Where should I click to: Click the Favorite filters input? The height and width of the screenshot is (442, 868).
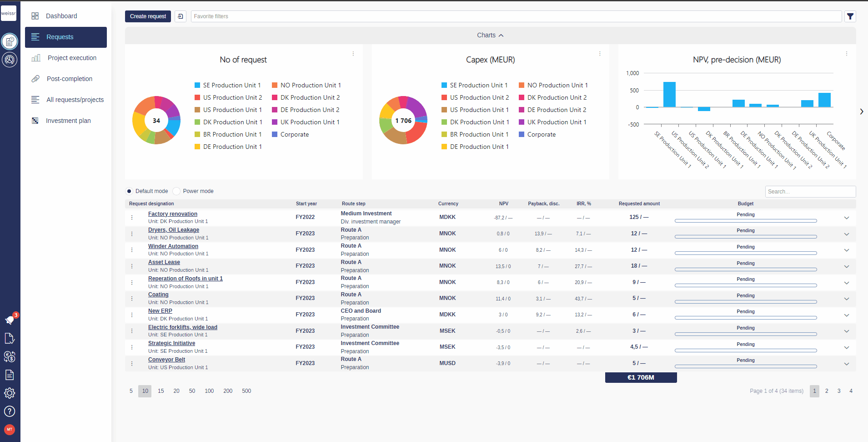(x=516, y=16)
